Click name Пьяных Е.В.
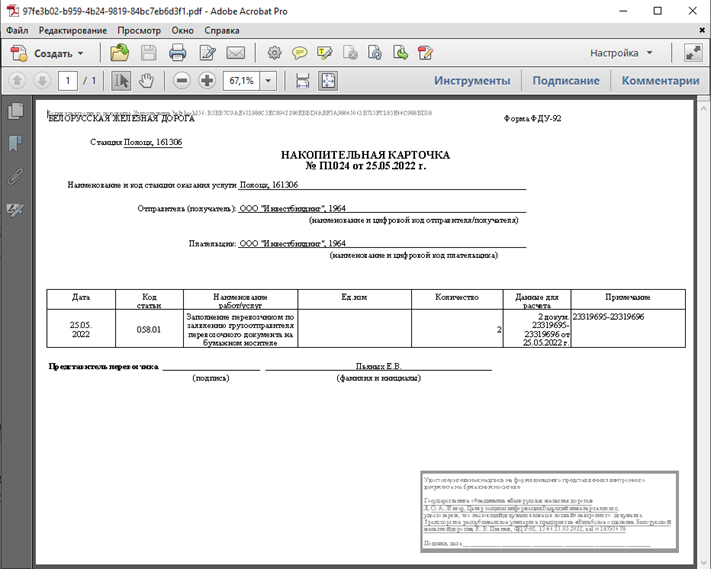 pyautogui.click(x=379, y=366)
